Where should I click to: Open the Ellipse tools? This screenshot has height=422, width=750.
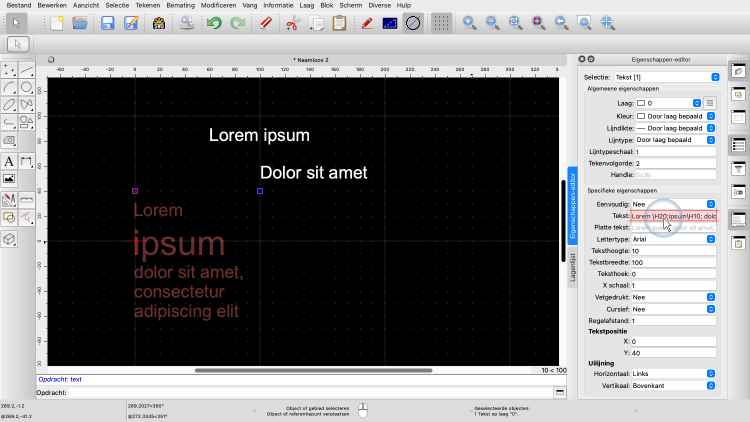tap(9, 105)
